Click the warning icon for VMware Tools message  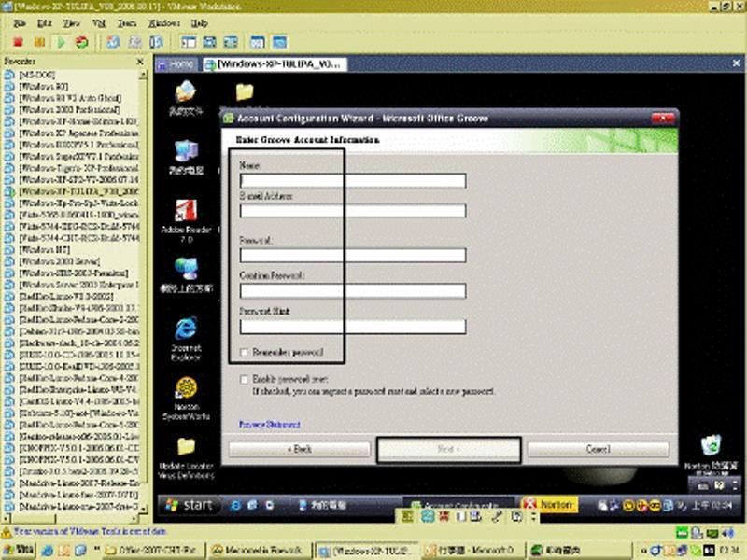tap(7, 532)
